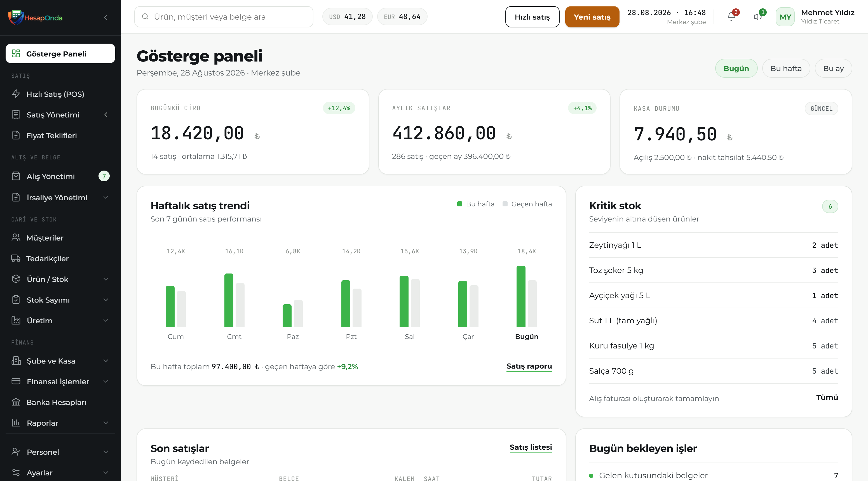
Task: Open the announcements megaphone icon
Action: click(x=757, y=16)
